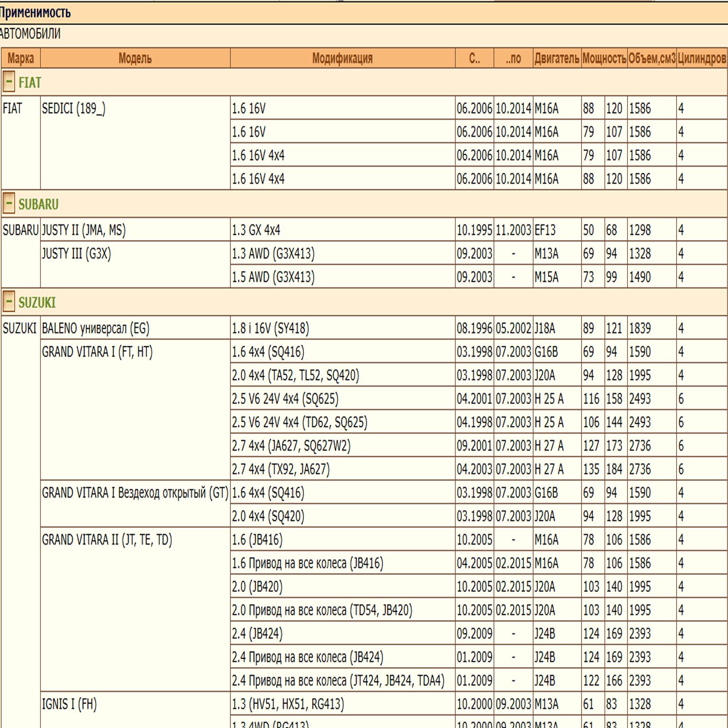
Task: Click the Объем,см3 column header
Action: (x=652, y=58)
